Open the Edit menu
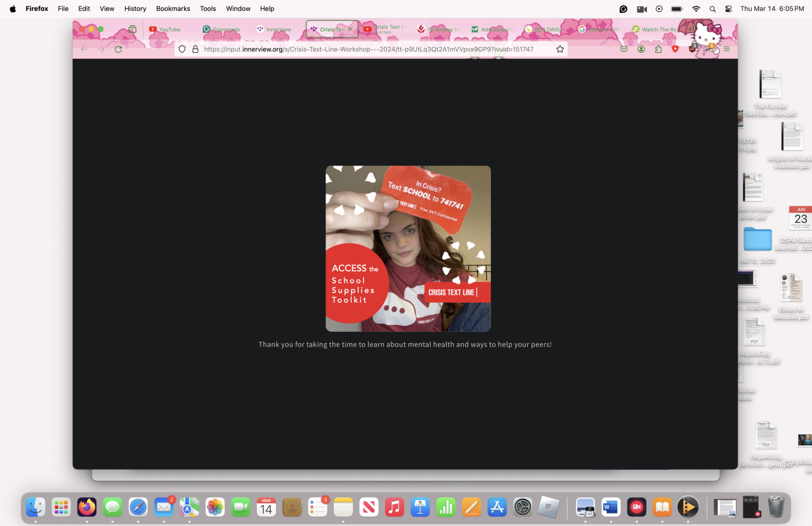Image resolution: width=812 pixels, height=526 pixels. (84, 9)
